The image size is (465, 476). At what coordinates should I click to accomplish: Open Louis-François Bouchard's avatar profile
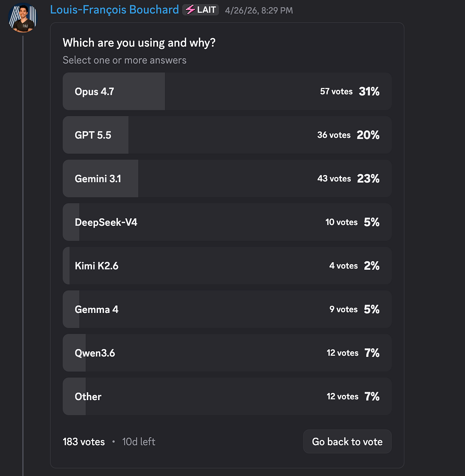click(23, 18)
